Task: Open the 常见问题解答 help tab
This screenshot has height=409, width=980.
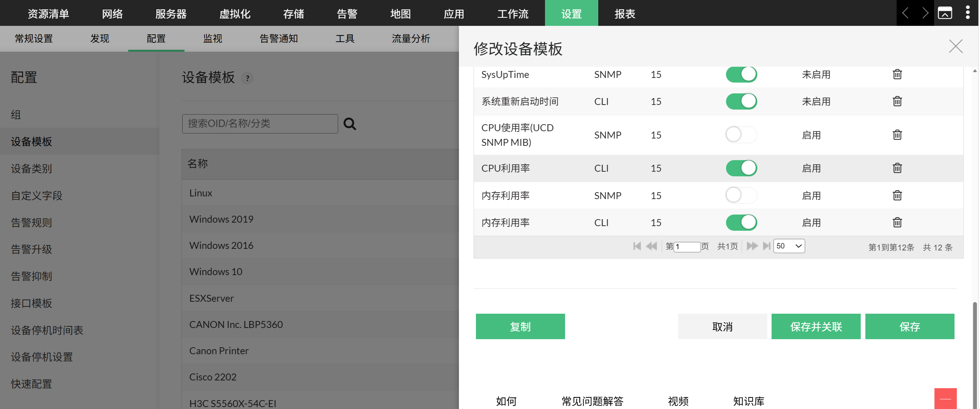Action: pos(592,401)
